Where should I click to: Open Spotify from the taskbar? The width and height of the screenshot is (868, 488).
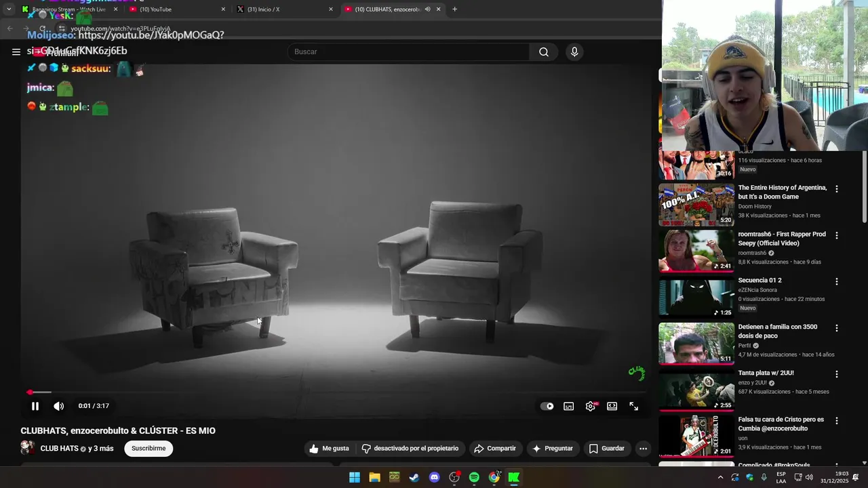474,477
